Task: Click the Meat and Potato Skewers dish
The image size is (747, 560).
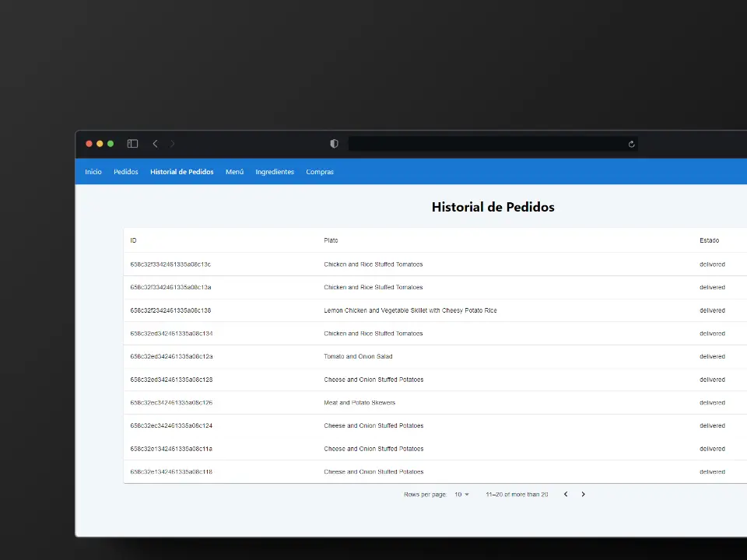Action: tap(359, 403)
